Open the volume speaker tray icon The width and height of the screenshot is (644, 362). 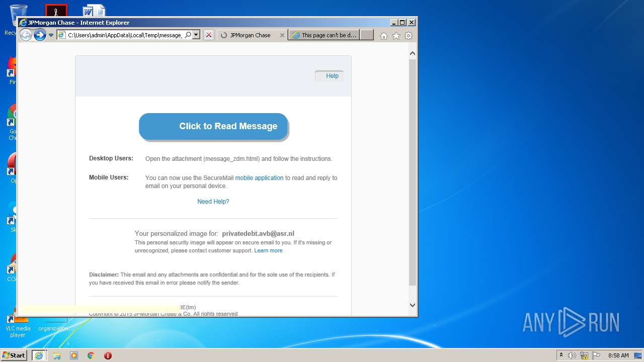point(572,355)
